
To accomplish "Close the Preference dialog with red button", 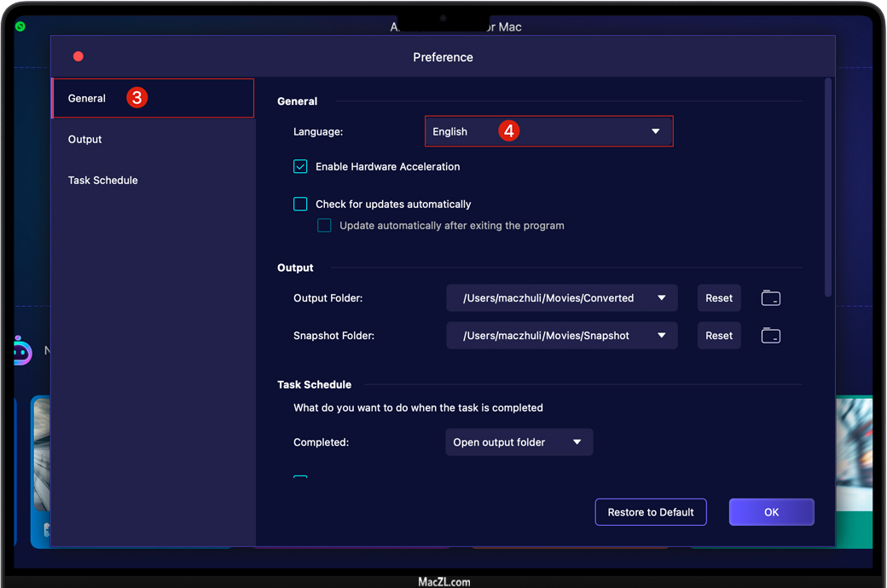I will (78, 57).
